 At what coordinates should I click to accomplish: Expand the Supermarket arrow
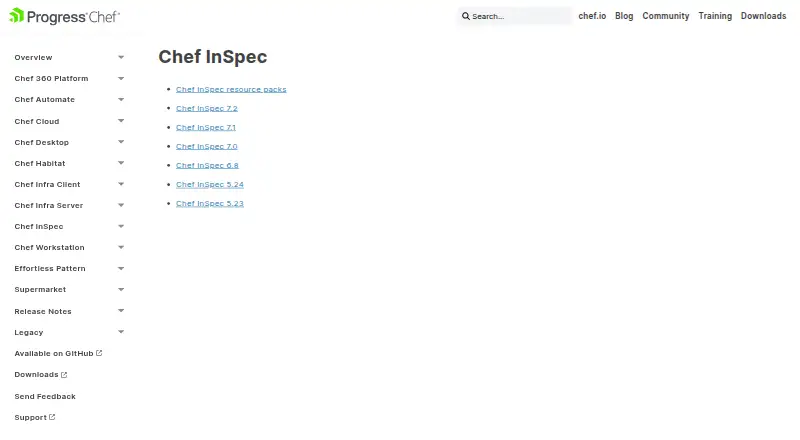(x=121, y=289)
